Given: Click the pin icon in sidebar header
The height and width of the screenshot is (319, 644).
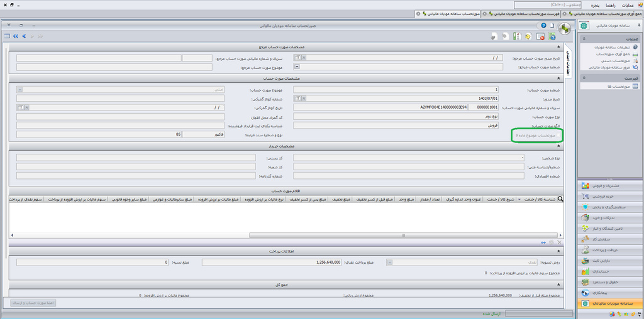Looking at the screenshot, I should pos(638,25).
